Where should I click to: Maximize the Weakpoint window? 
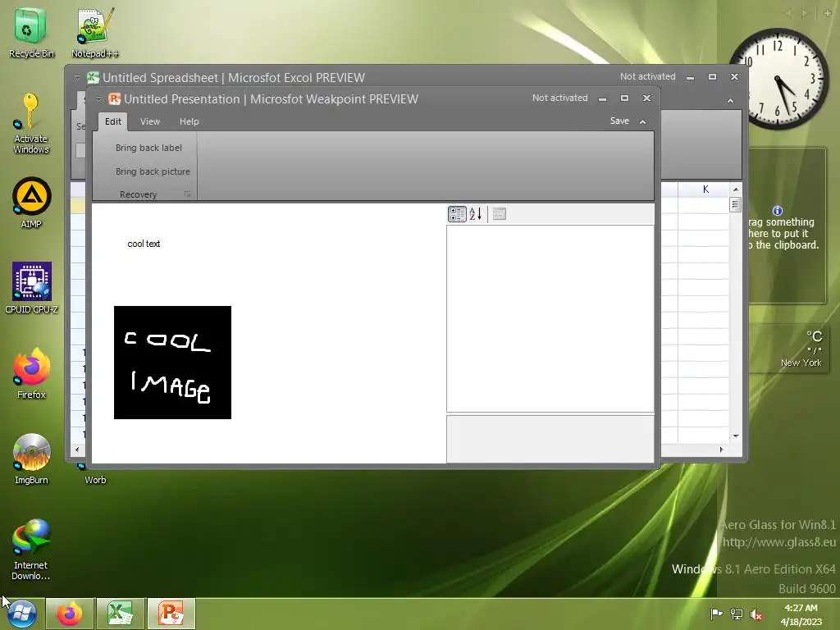coord(624,98)
